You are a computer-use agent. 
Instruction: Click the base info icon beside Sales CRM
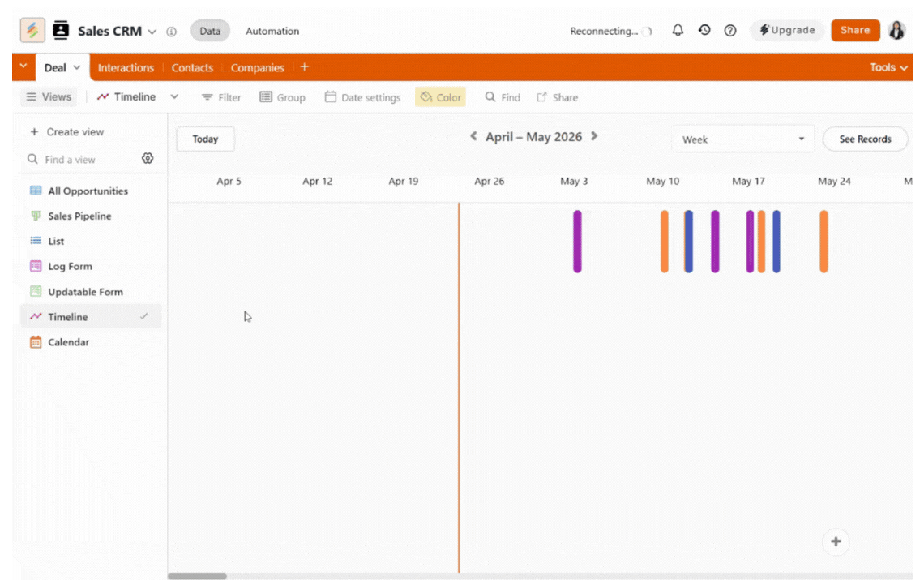click(171, 32)
